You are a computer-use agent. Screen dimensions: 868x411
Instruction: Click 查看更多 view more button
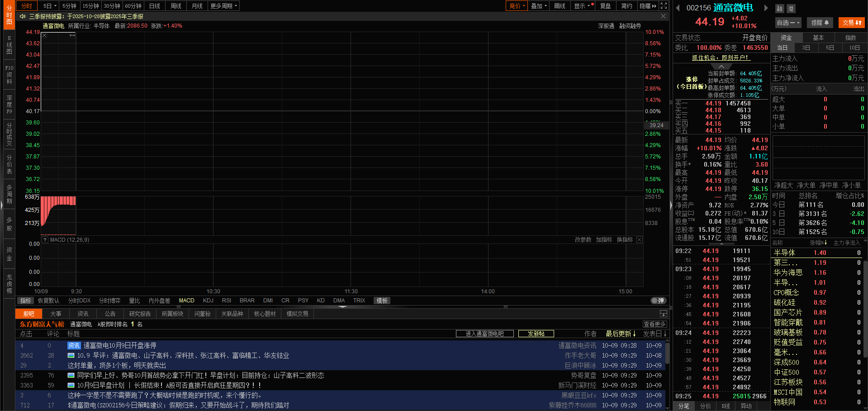(655, 324)
